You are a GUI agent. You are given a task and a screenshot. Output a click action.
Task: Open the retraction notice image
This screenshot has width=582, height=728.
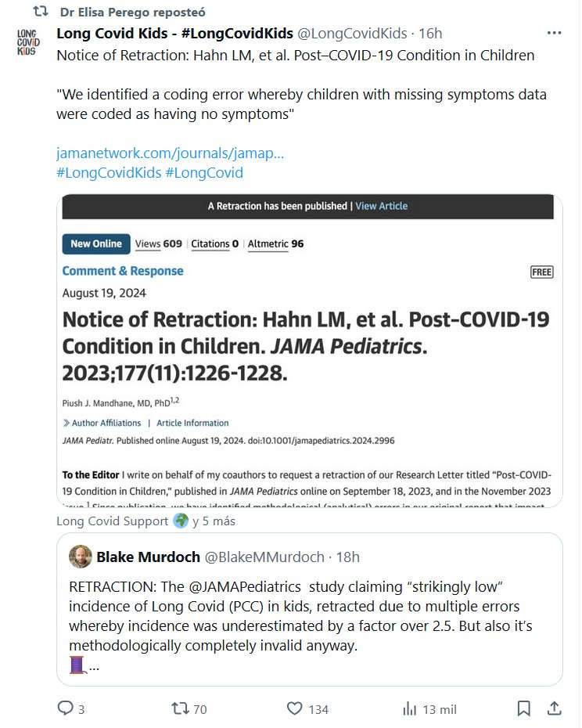(307, 351)
